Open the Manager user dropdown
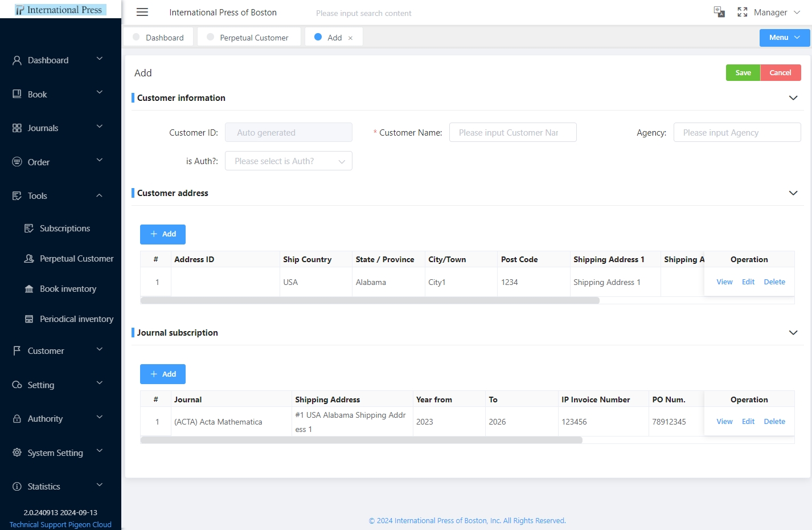Viewport: 812px width, 530px height. 777,13
